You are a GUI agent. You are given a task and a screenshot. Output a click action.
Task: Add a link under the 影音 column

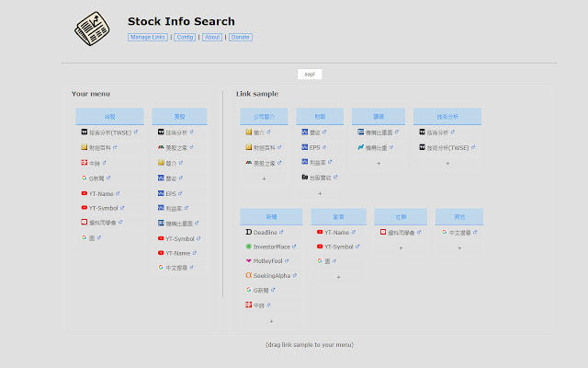pos(339,277)
